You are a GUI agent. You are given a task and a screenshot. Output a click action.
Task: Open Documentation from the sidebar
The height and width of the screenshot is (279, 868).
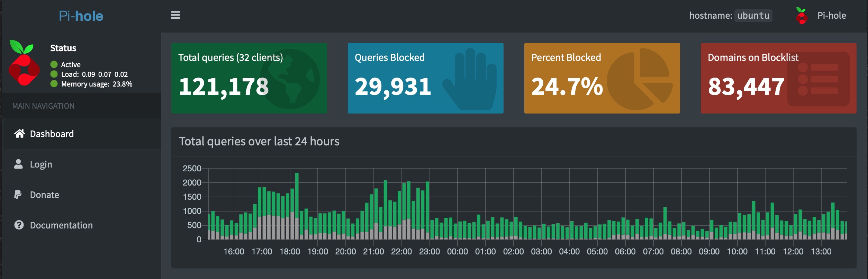tap(61, 225)
